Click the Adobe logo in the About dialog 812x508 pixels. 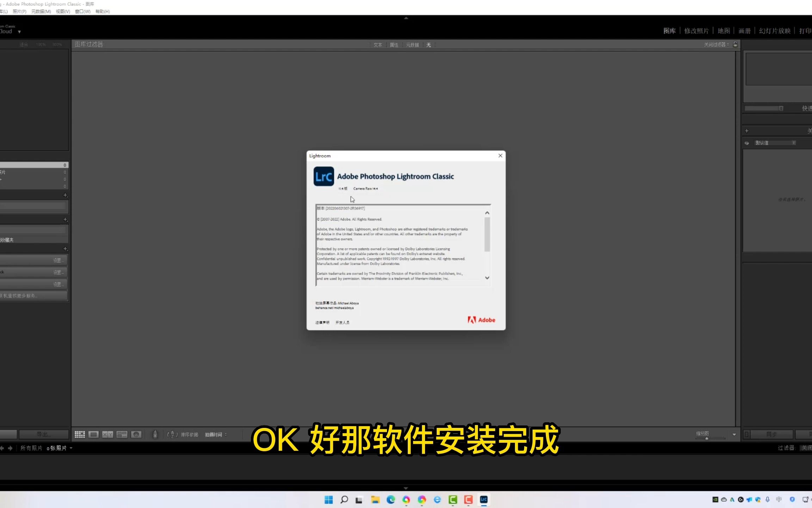point(481,320)
